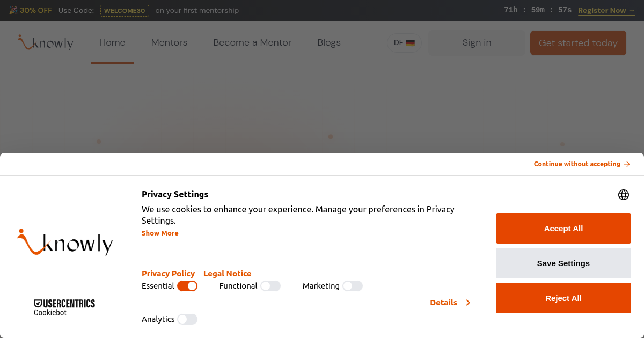644x338 pixels.
Task: Go to Become a Mentor page
Action: tap(252, 43)
